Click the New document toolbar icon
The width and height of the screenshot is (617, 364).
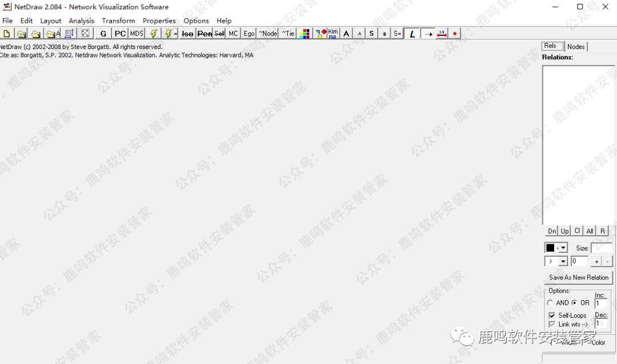click(7, 34)
